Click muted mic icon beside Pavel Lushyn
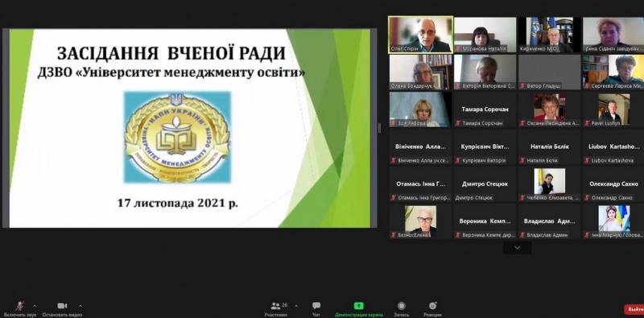The image size is (644, 318). click(x=587, y=123)
